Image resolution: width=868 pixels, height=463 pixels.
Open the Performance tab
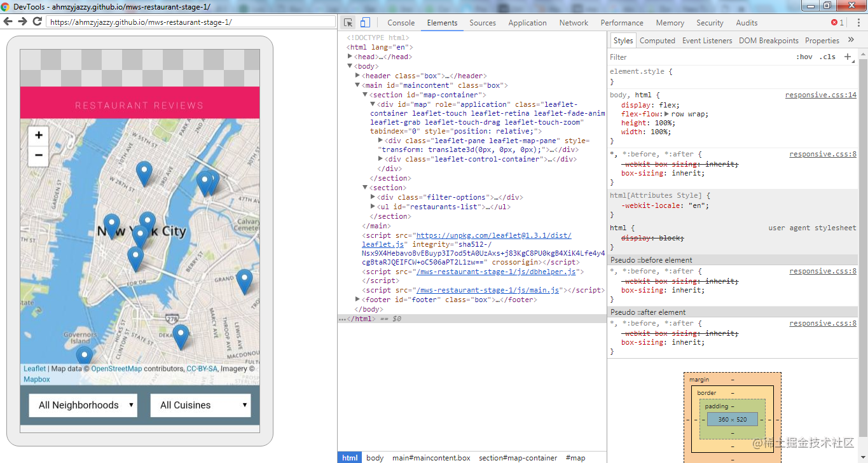pos(622,22)
